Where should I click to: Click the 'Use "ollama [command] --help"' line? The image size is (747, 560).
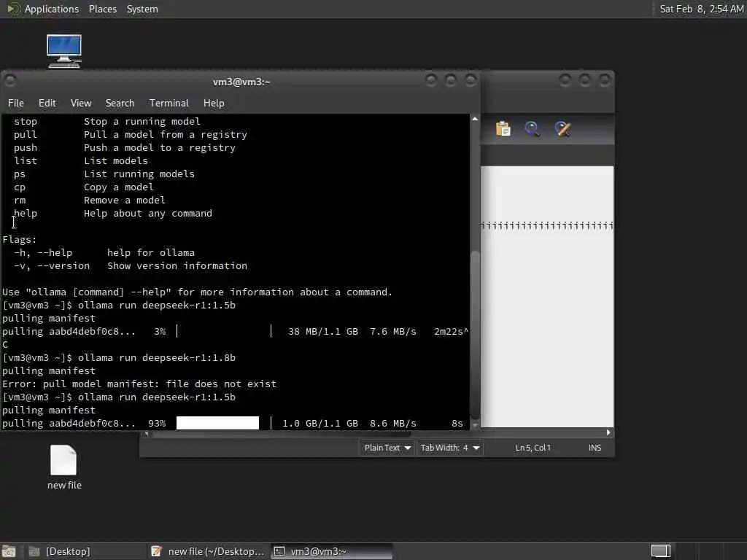pyautogui.click(x=197, y=292)
